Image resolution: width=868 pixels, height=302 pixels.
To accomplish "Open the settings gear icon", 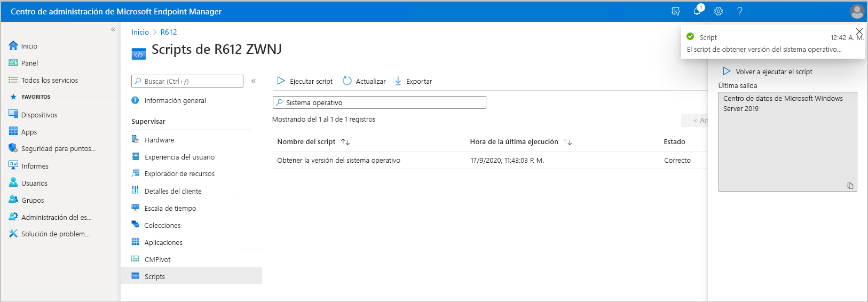I will (719, 11).
